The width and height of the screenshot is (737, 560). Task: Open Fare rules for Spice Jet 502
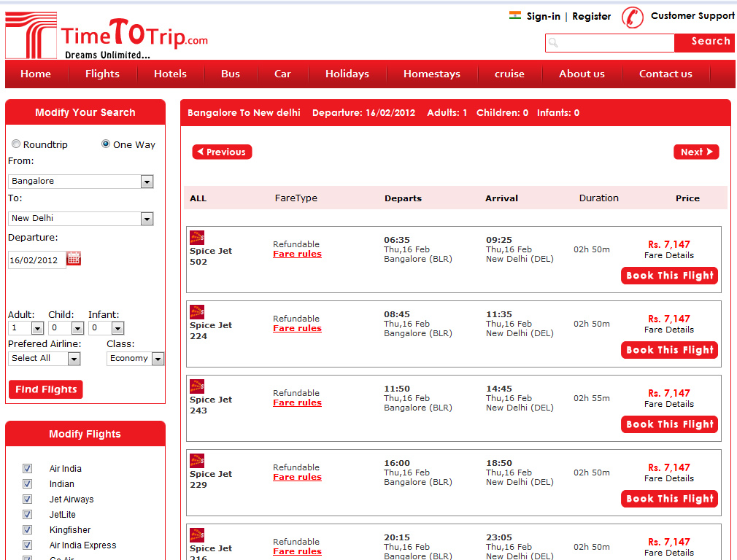point(297,254)
